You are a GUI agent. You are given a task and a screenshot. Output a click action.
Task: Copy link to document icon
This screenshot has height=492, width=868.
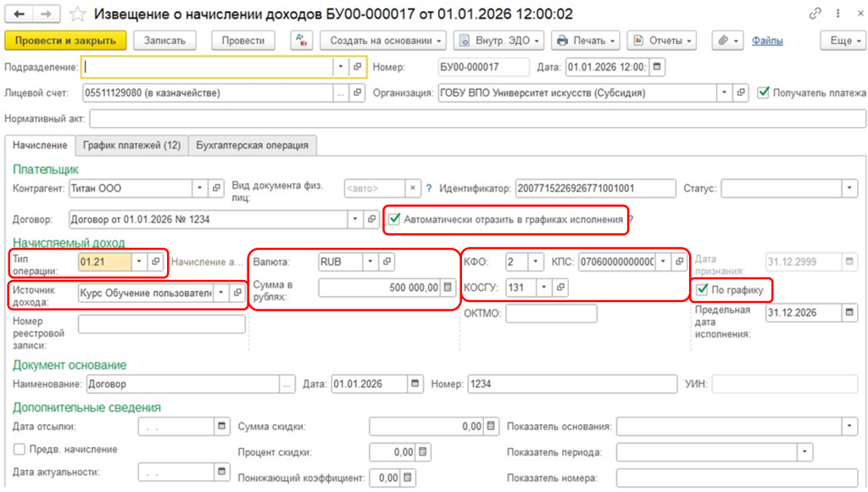[815, 14]
